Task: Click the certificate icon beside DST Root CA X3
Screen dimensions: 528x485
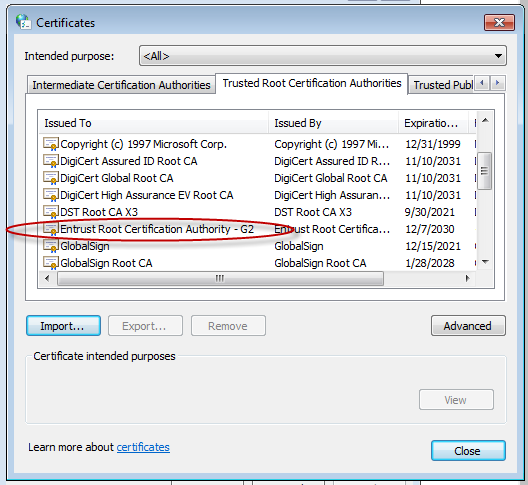Action: click(51, 212)
